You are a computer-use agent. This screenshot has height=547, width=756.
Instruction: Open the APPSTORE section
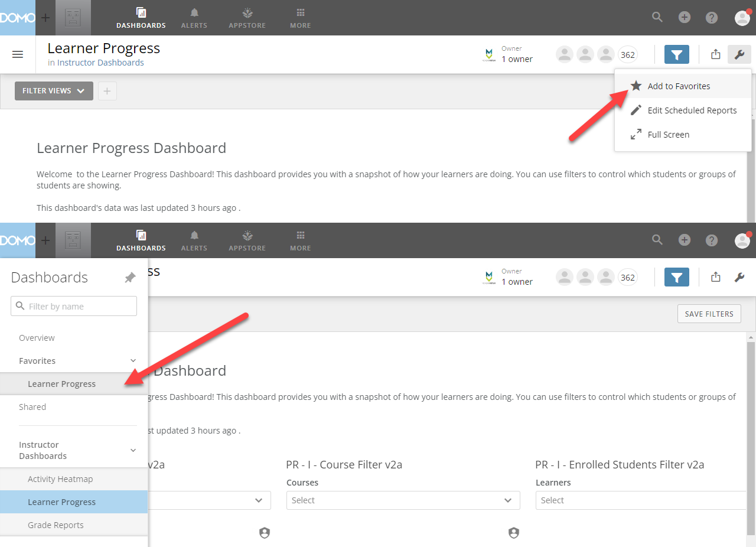click(247, 18)
